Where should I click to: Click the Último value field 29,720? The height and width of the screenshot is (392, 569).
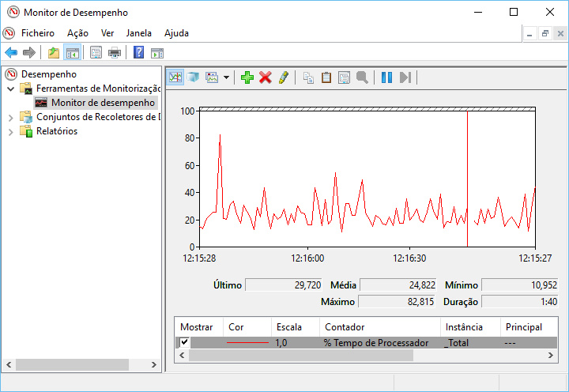pos(284,285)
